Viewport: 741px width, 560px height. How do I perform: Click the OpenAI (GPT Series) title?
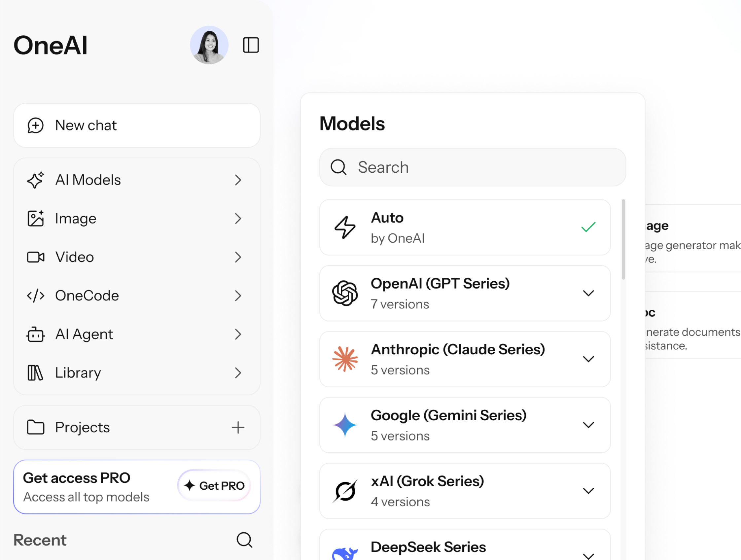[x=440, y=284]
